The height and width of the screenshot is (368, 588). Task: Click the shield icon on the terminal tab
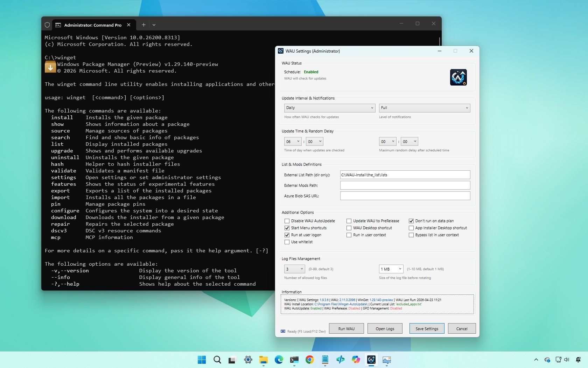[47, 25]
